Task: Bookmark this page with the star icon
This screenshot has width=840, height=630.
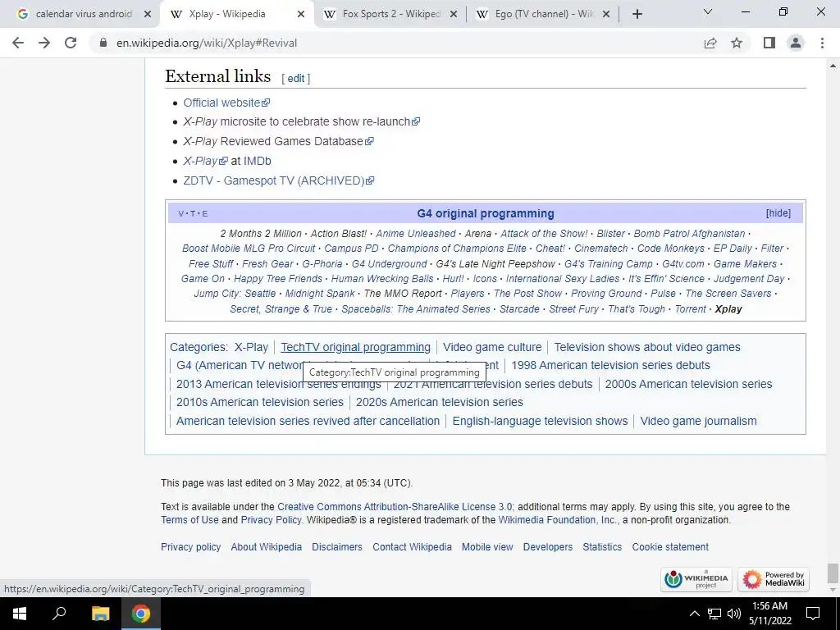Action: [x=737, y=43]
